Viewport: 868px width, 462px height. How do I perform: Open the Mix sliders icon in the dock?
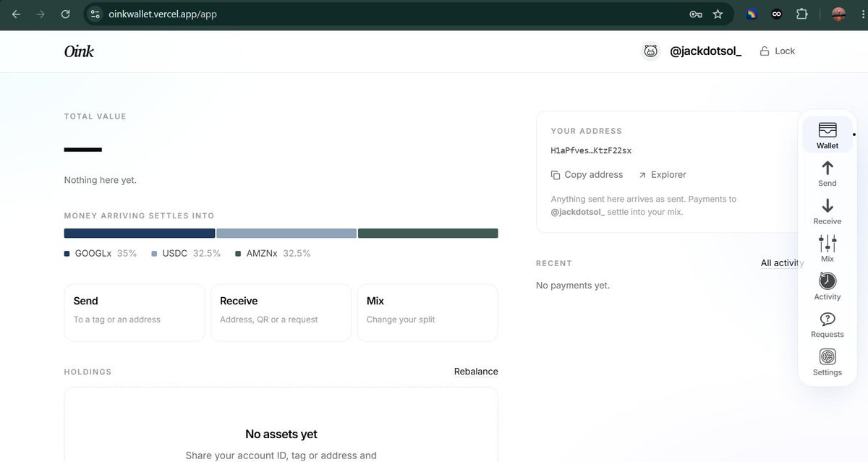[827, 248]
